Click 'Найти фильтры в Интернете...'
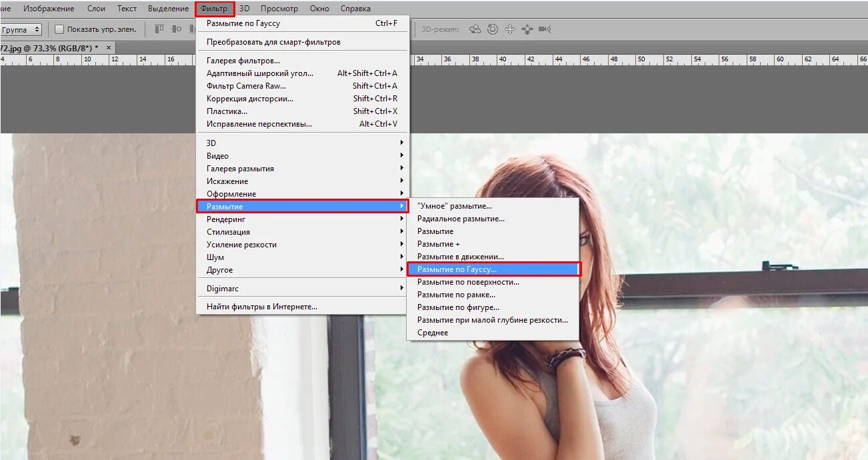This screenshot has width=868, height=460. click(x=303, y=307)
